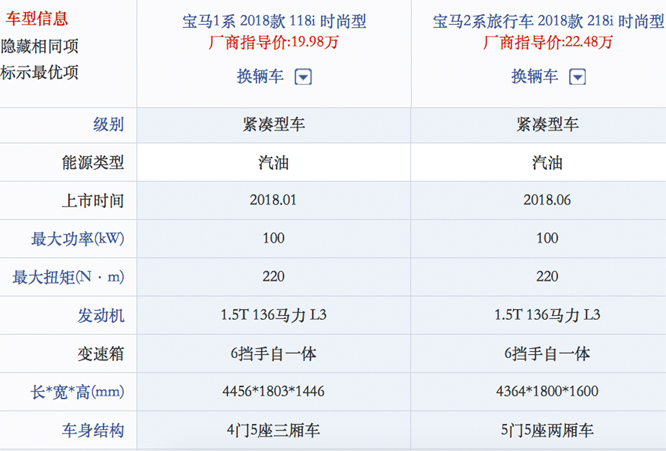
Task: Click the 长*宽*高(mm) row label
Action: coord(77,392)
